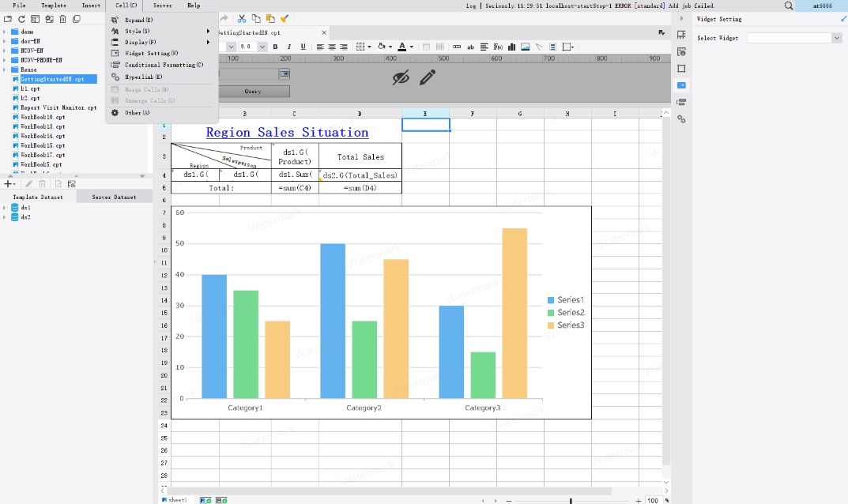Select the WorkBook10.cpt file in the tree

[43, 118]
